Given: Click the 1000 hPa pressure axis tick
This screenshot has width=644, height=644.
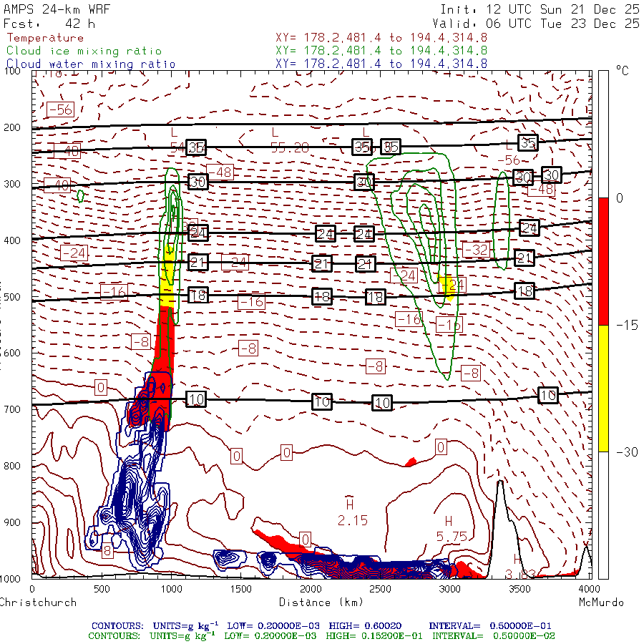Looking at the screenshot, I should click(11, 579).
